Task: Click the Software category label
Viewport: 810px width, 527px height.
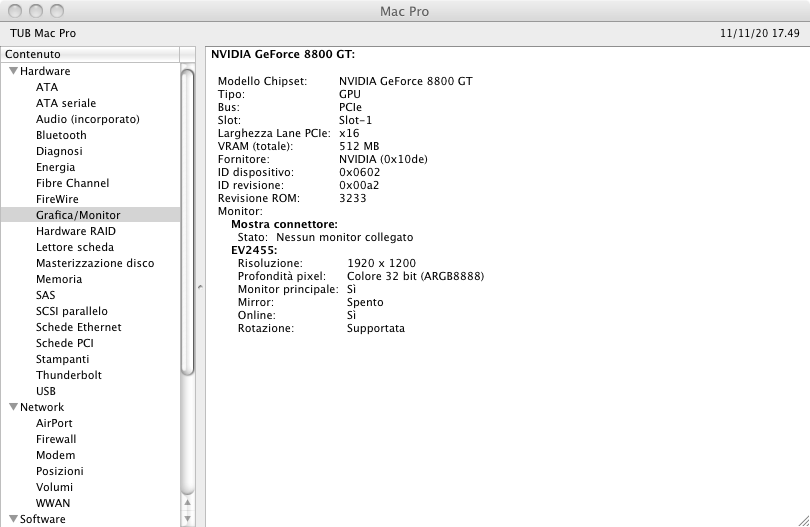Action: point(42,519)
